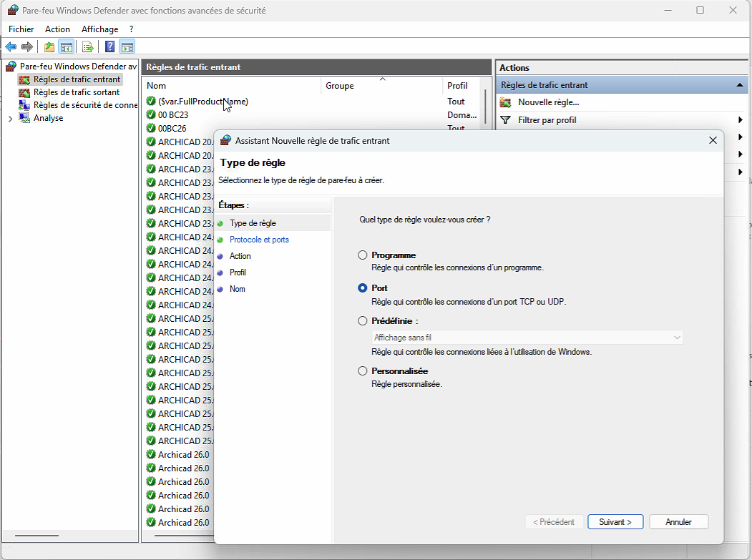Viewport: 752px width, 560px height.
Task: Open the Filtrer par profil submenu arrow
Action: 741,120
